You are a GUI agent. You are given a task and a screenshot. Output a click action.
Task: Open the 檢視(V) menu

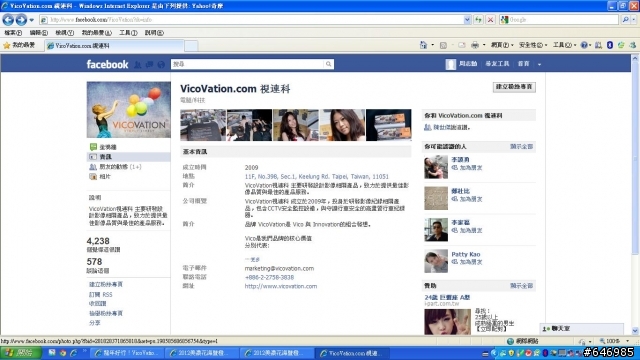pyautogui.click(x=64, y=33)
